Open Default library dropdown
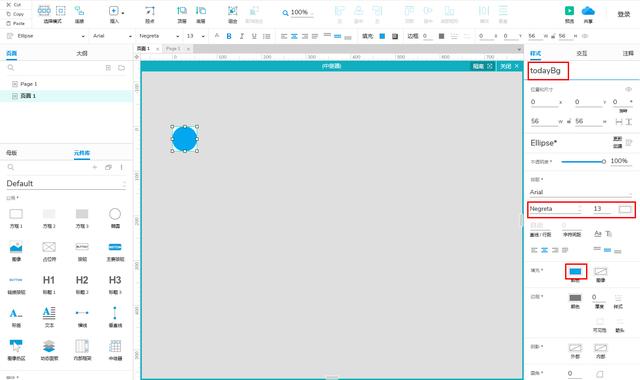Viewport: 640px width, 380px height. pyautogui.click(x=66, y=184)
